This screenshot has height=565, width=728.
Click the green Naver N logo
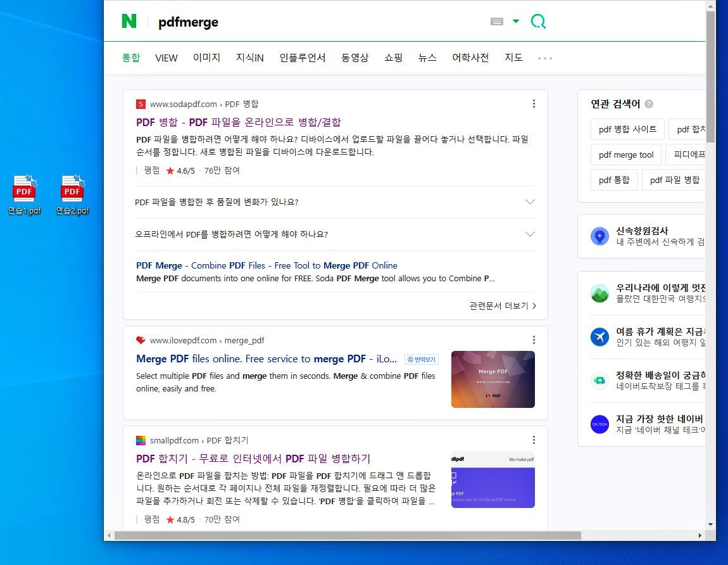(x=129, y=21)
